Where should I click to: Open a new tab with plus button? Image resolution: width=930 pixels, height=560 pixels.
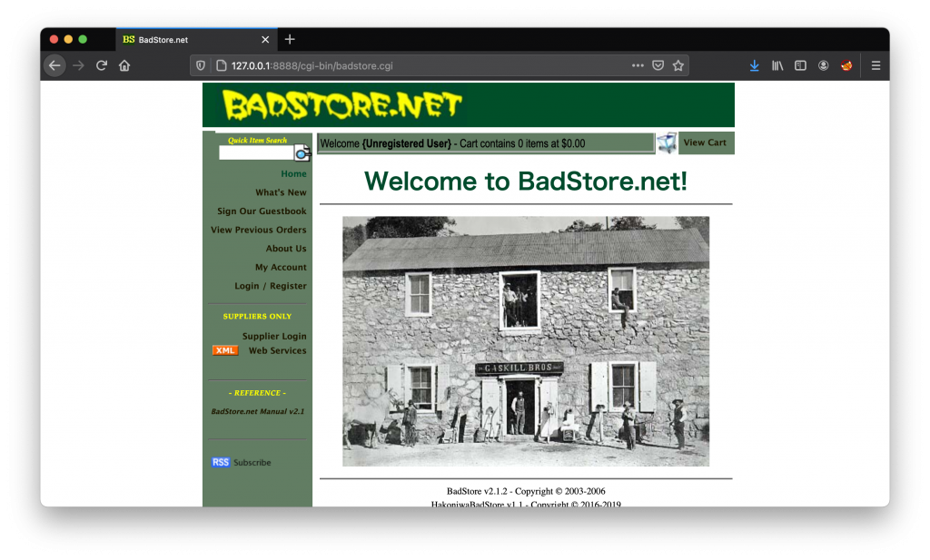(290, 39)
